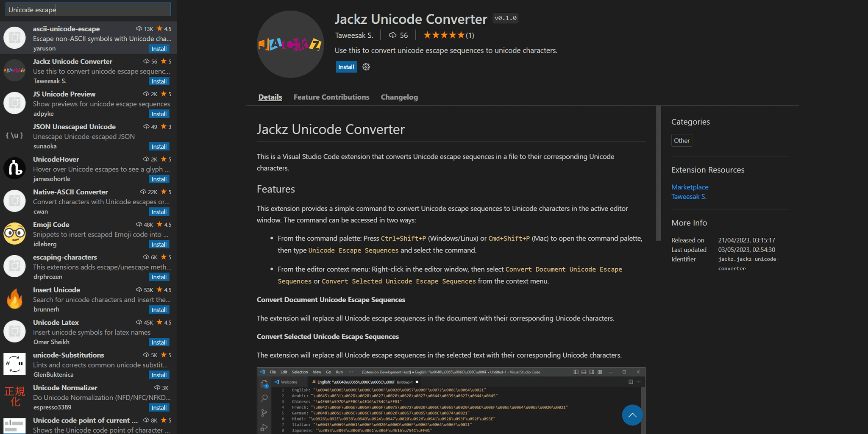Click the search icon in the embedded screenshot
This screenshot has height=434, width=868.
click(264, 398)
